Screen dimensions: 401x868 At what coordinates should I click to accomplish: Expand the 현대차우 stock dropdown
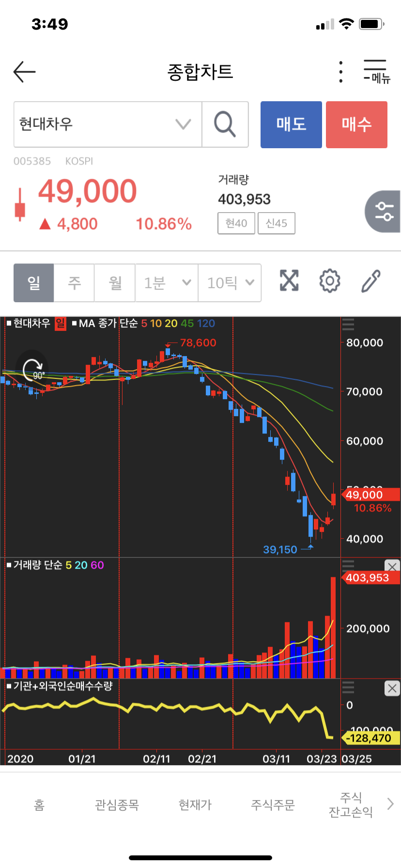coord(183,124)
